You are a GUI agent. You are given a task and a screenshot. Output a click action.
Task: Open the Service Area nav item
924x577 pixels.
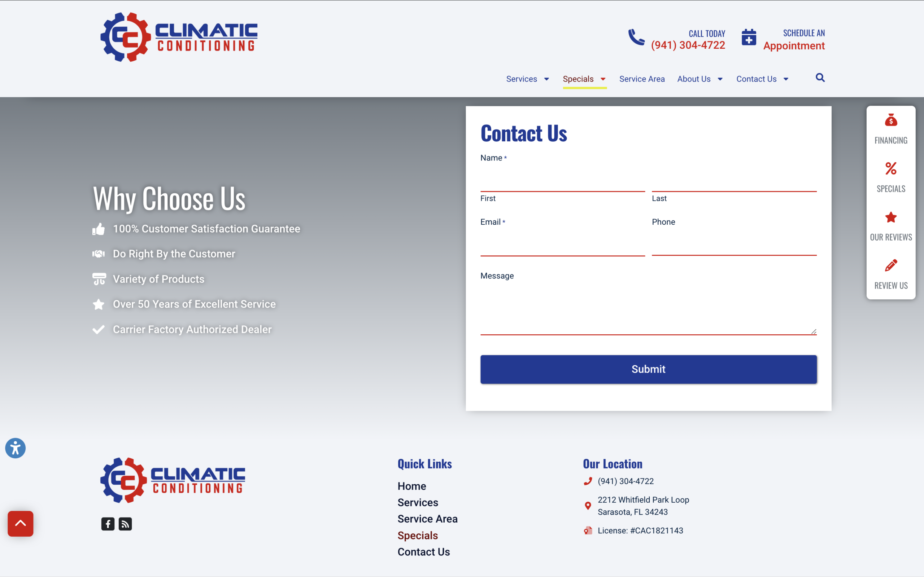[642, 79]
